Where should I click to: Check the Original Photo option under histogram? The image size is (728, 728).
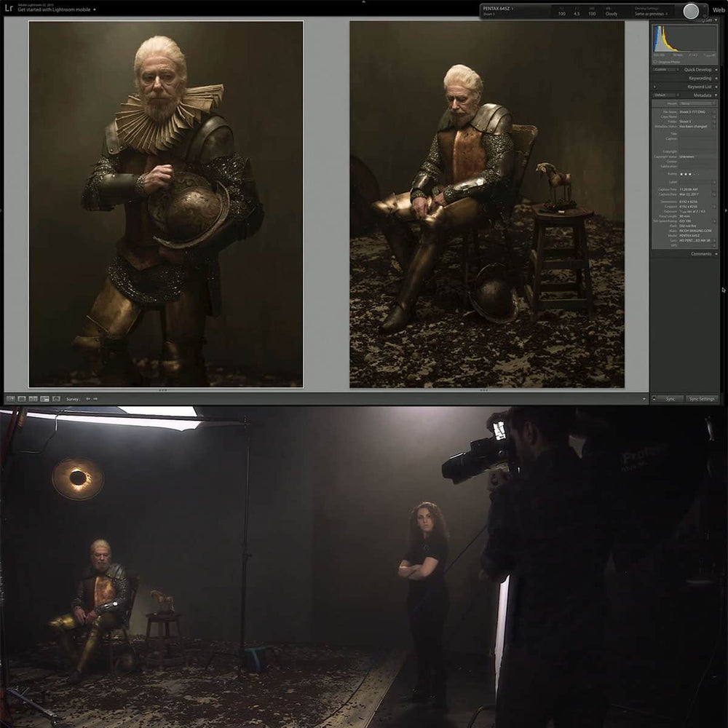(x=654, y=63)
